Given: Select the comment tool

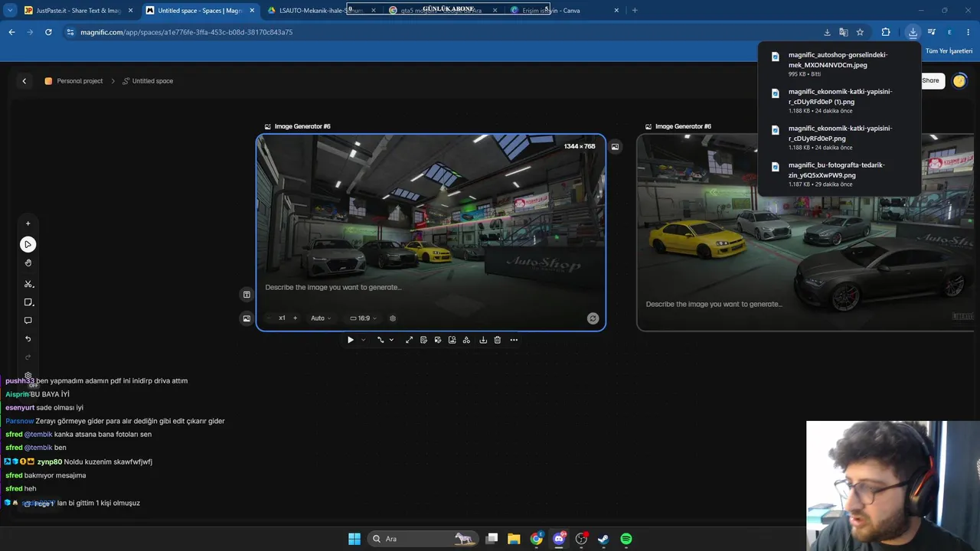Looking at the screenshot, I should coord(28,321).
